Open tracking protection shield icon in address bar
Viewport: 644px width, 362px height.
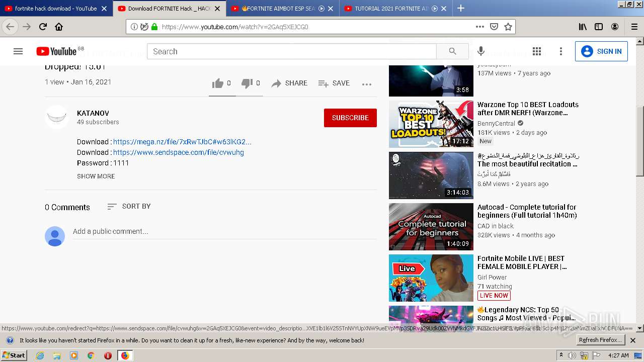[x=144, y=27]
